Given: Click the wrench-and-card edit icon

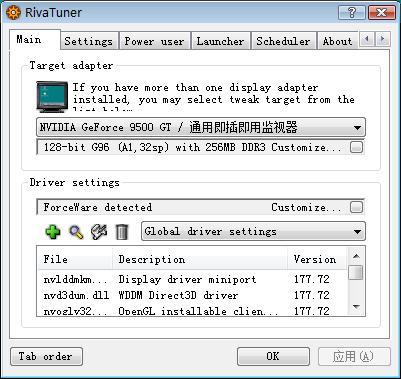Looking at the screenshot, I should (99, 232).
